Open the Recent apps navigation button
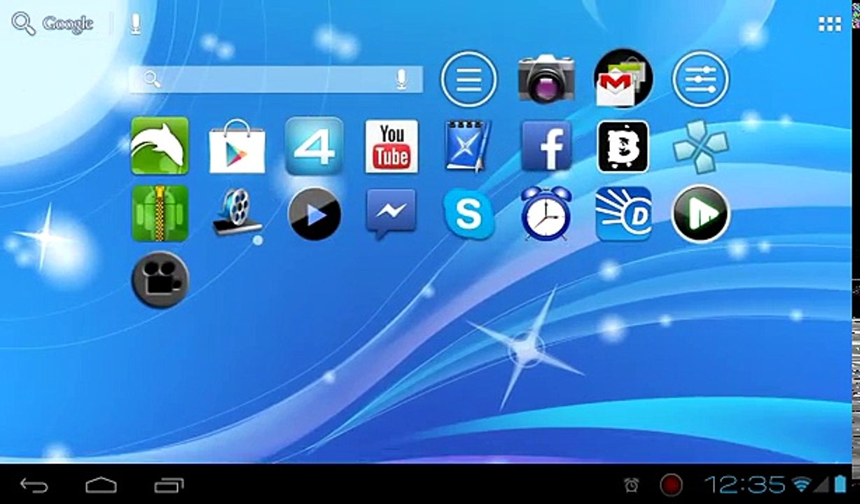This screenshot has height=504, width=860. (169, 485)
